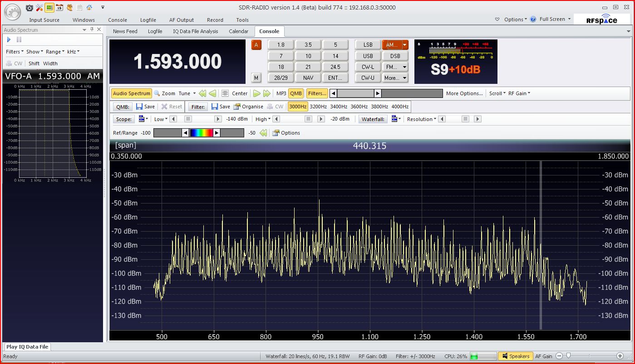Click the 3.5 band button
Viewport: 635px width, 364px height.
tap(308, 45)
